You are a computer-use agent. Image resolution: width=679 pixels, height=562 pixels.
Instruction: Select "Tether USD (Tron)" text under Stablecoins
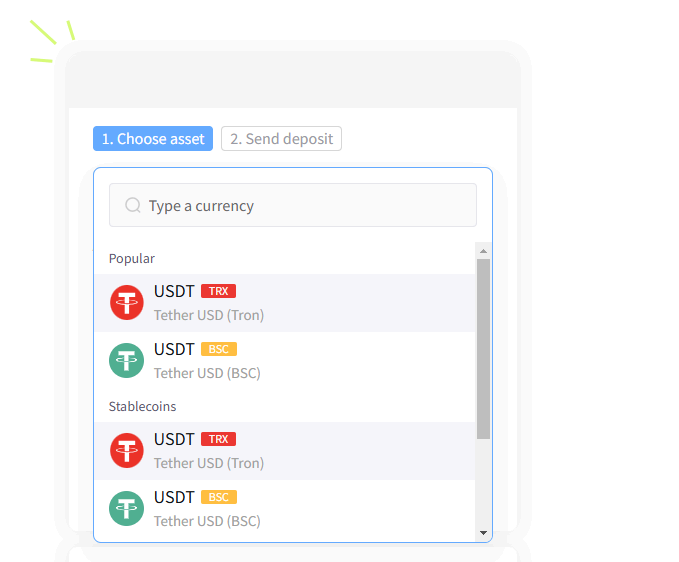209,463
